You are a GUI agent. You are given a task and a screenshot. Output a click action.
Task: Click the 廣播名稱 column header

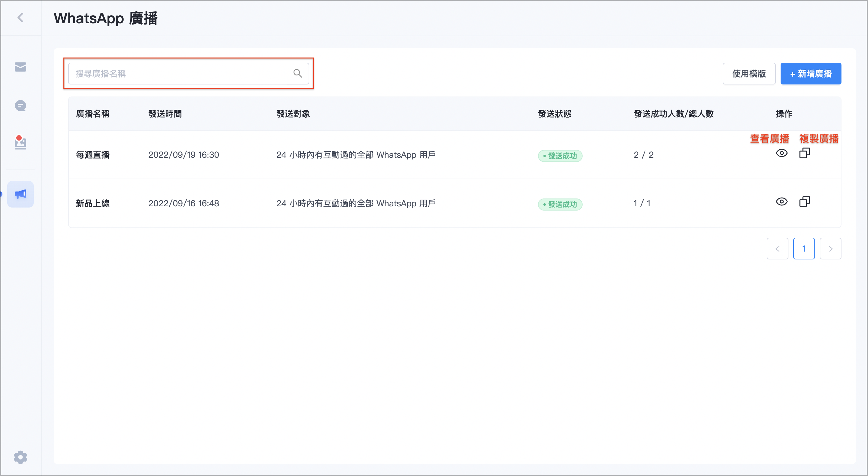click(93, 114)
